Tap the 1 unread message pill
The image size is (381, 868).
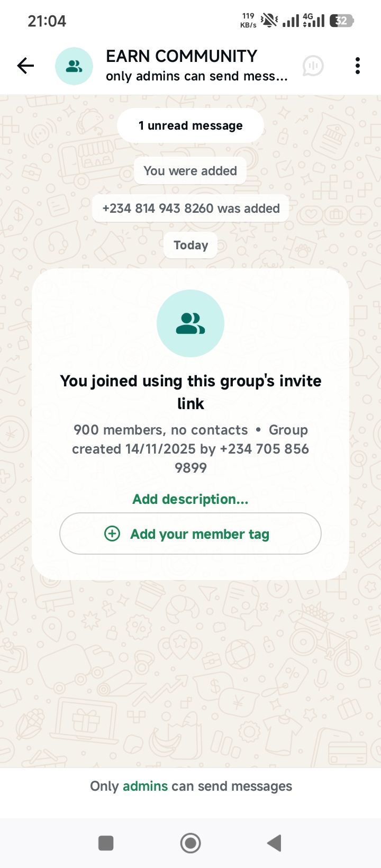click(190, 125)
